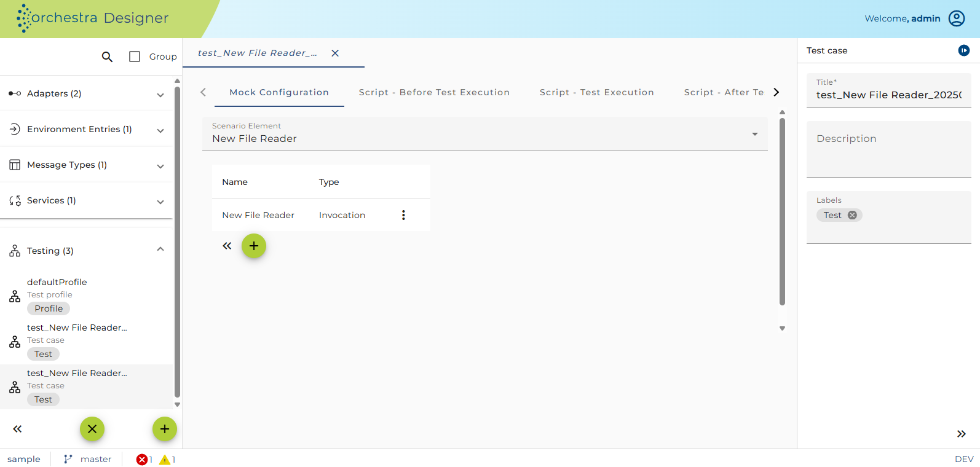980x467 pixels.
Task: Expand the Message Types (1) section
Action: pos(160,166)
